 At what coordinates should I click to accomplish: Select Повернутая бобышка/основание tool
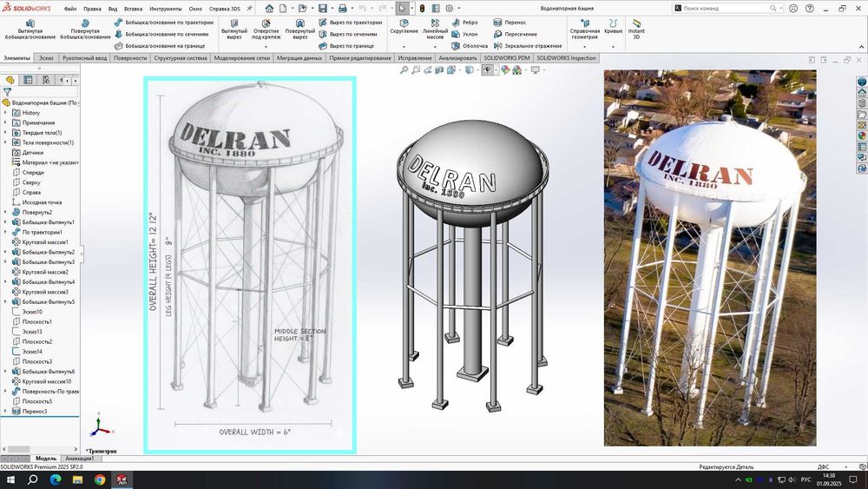(x=85, y=30)
